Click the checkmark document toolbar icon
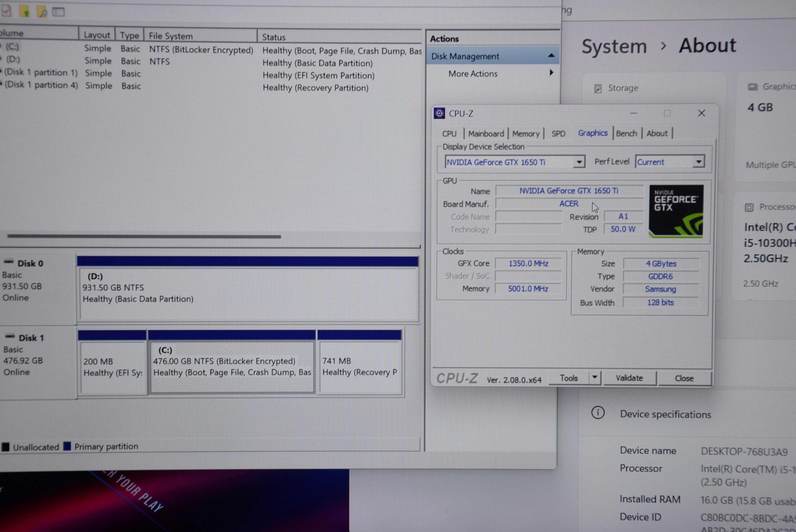Screen dimensions: 796x532 click(6, 11)
